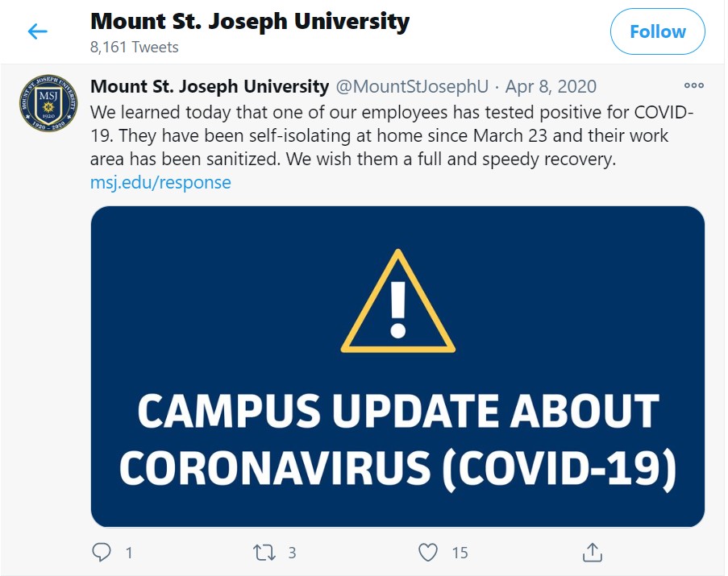Screen dimensions: 728x576
Task: Share the tweet via upload icon
Action: (x=593, y=552)
